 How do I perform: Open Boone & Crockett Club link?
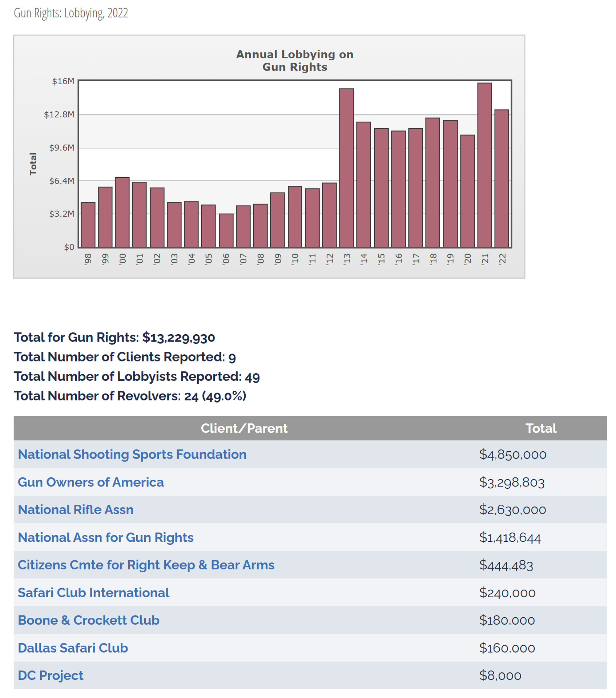click(89, 620)
